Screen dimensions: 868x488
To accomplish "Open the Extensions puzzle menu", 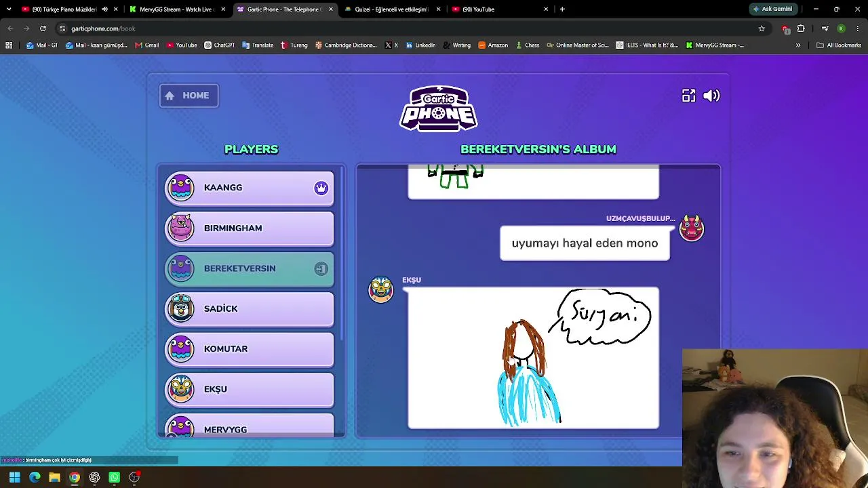I will [x=801, y=28].
